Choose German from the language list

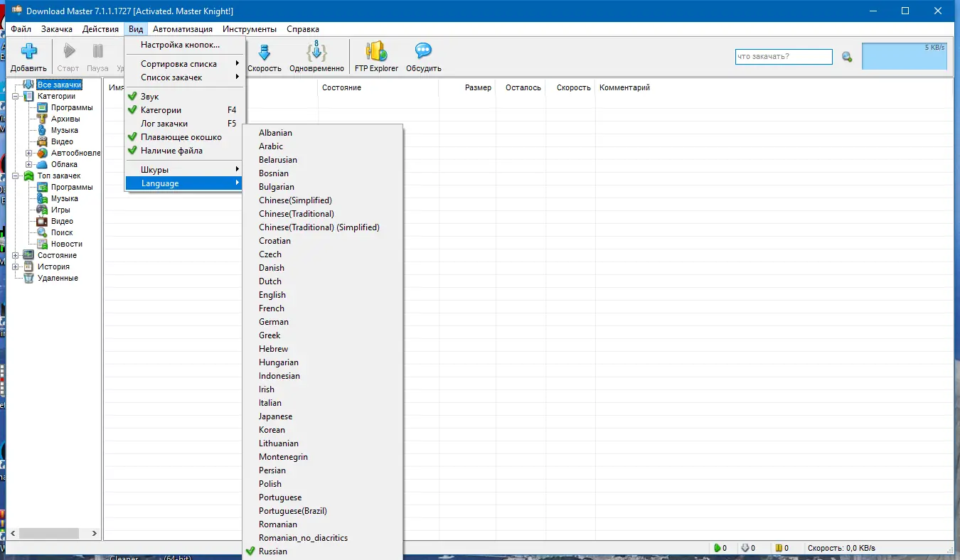coord(323,322)
